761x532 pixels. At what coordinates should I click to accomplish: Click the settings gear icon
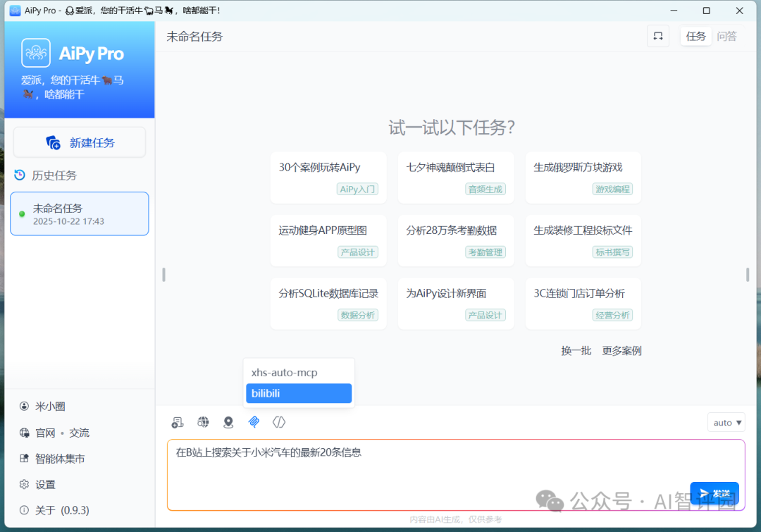point(24,484)
